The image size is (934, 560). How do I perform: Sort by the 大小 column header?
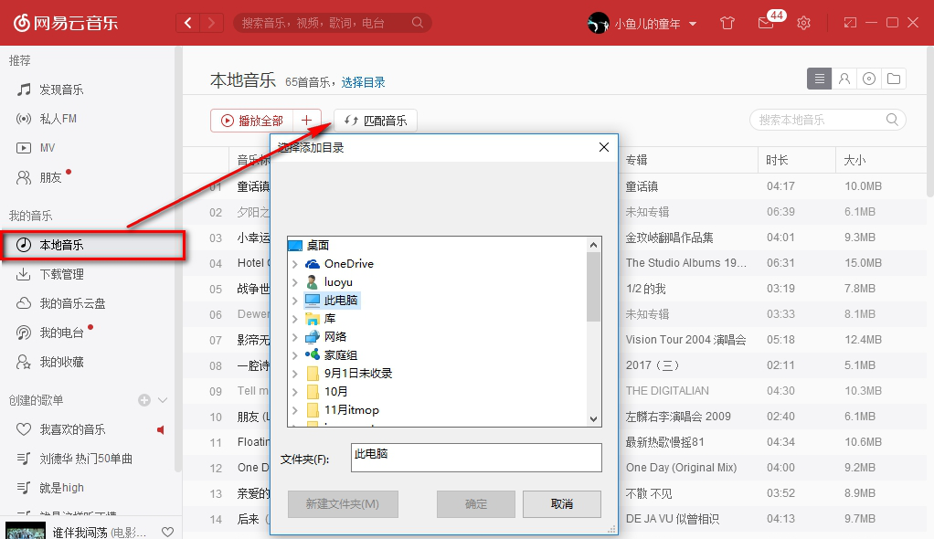point(854,160)
